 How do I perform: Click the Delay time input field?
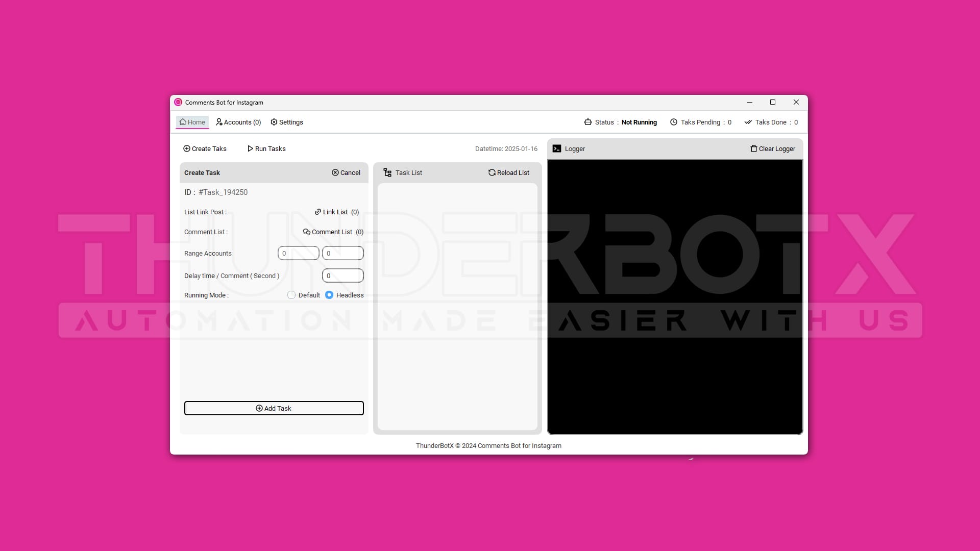pyautogui.click(x=343, y=275)
